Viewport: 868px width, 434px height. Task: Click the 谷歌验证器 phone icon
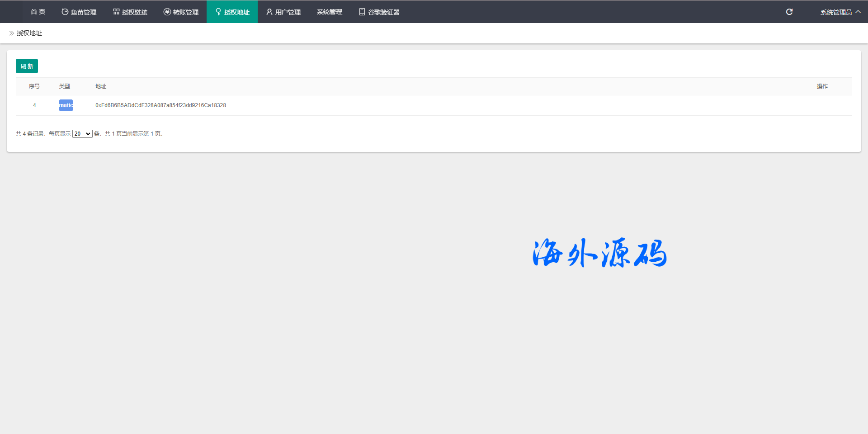(x=362, y=12)
